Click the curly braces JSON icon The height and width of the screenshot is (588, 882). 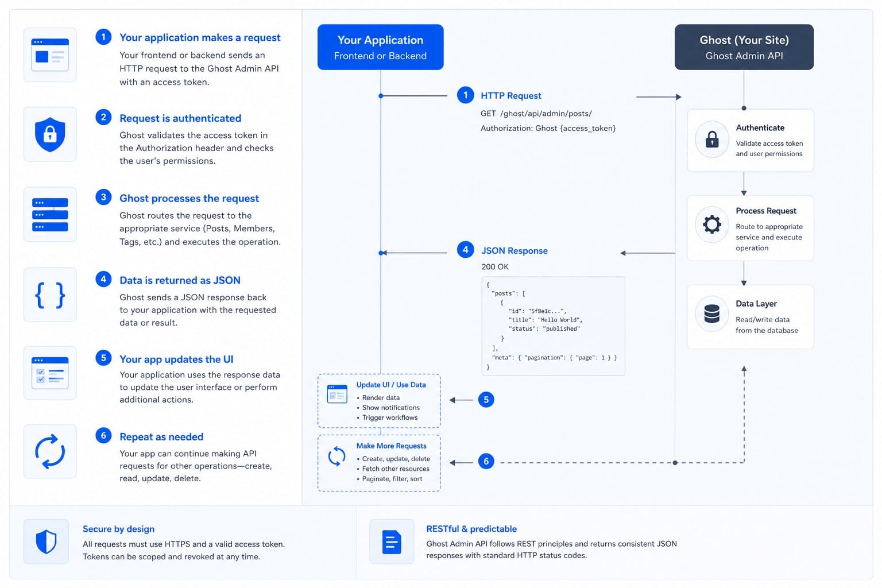coord(50,295)
